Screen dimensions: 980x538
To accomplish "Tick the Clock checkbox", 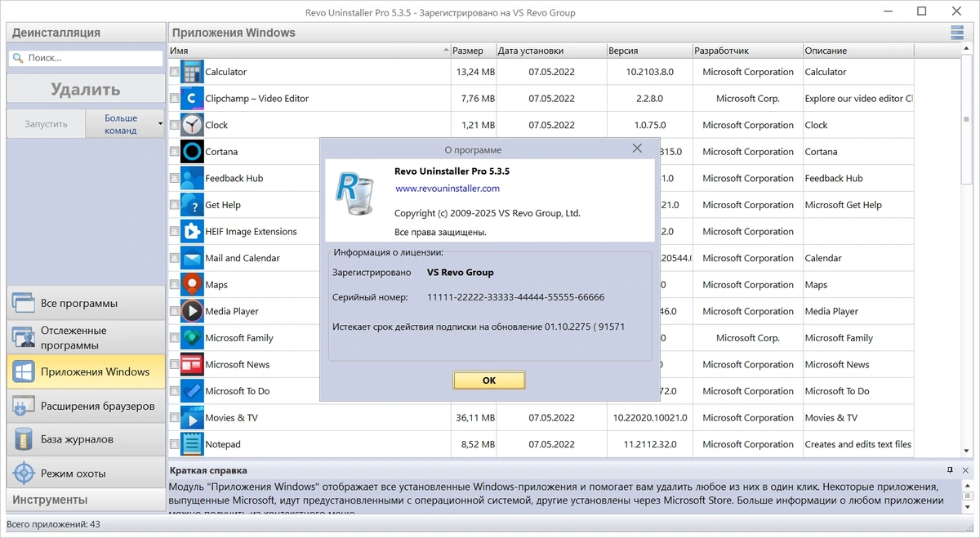I will point(175,125).
